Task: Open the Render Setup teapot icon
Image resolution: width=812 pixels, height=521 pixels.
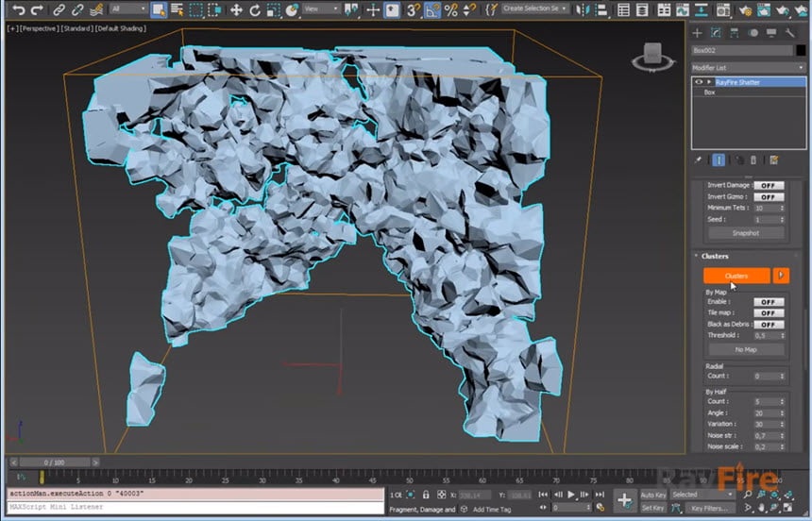Action: (x=745, y=9)
